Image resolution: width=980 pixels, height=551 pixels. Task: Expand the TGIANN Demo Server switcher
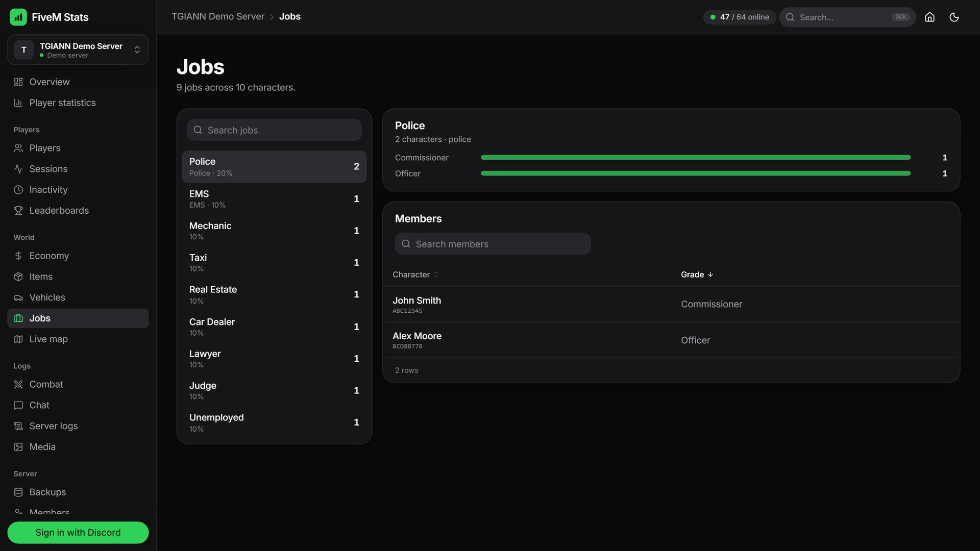point(78,50)
